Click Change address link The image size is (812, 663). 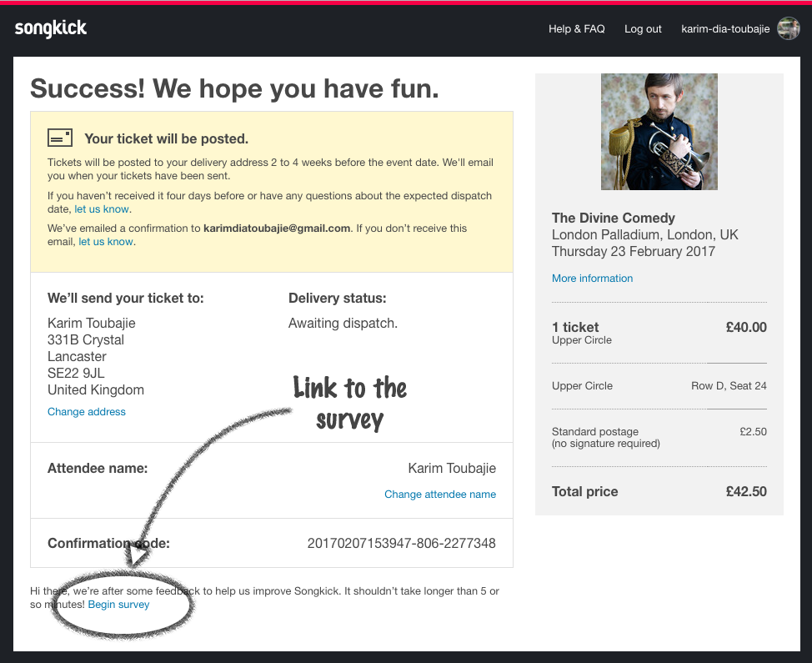click(87, 412)
